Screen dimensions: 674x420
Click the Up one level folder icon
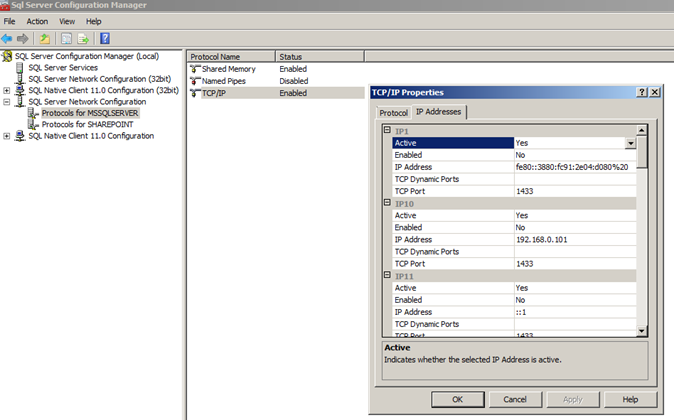point(45,39)
